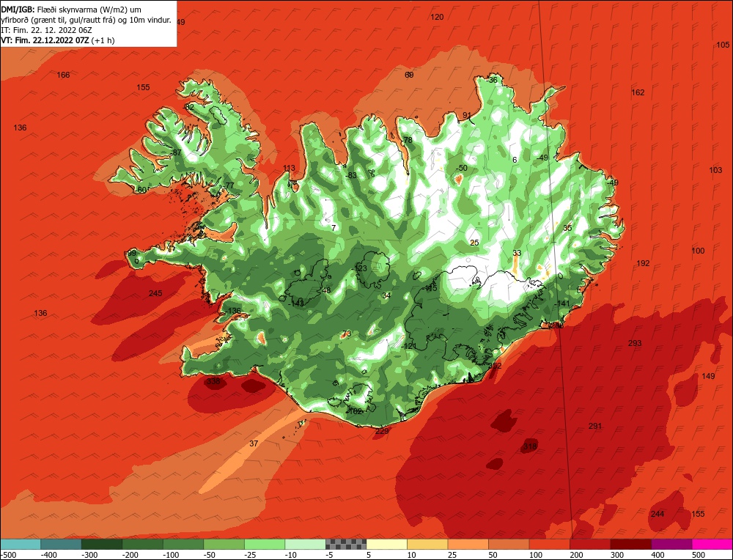Click the map value '229' at the south coast
733x560 pixels.
click(382, 431)
